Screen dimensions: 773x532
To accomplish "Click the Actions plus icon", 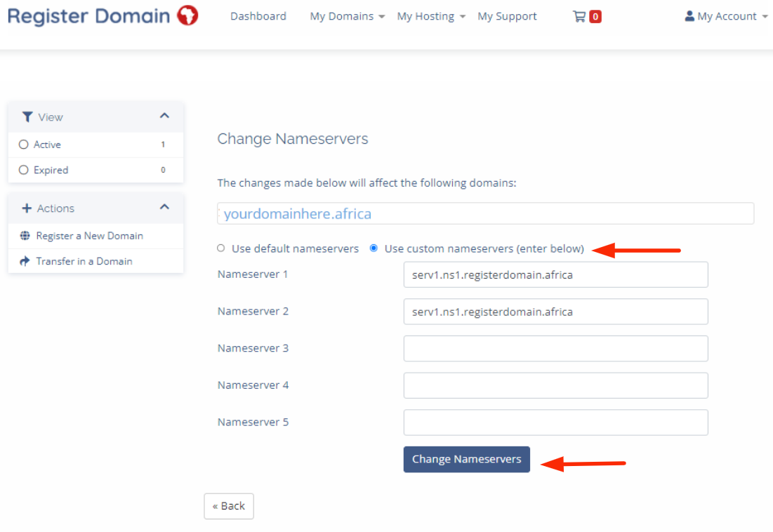I will pos(27,208).
